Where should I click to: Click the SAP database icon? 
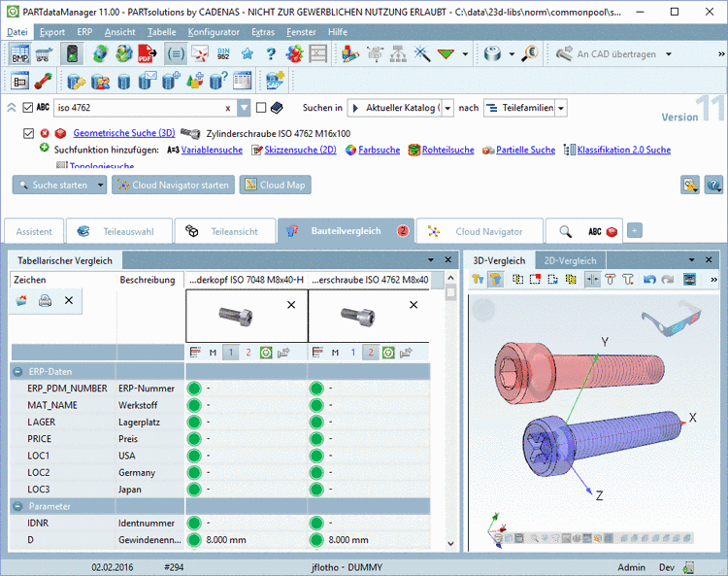click(276, 81)
